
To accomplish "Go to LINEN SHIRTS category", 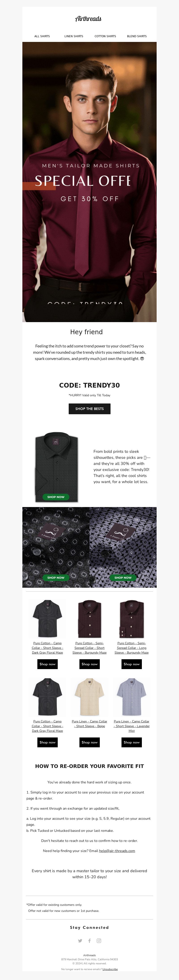I will 74,36.
